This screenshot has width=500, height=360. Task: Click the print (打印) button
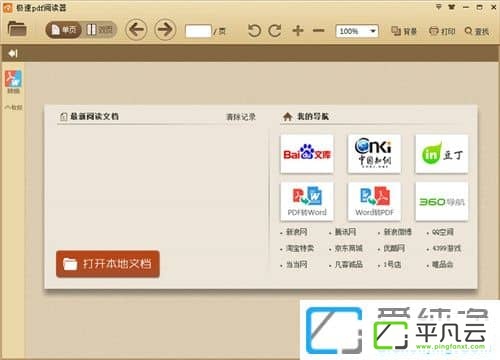442,31
